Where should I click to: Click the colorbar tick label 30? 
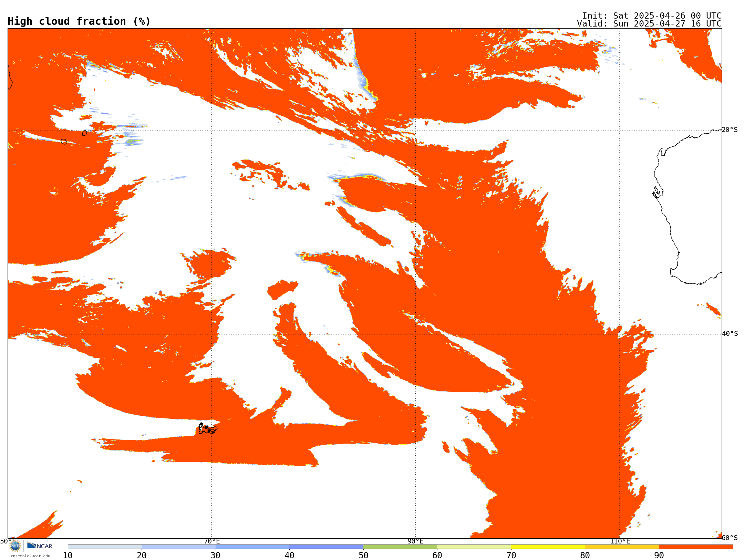coord(216,556)
